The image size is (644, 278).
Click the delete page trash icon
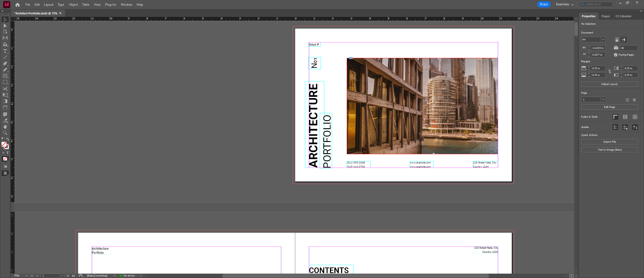pyautogui.click(x=634, y=100)
